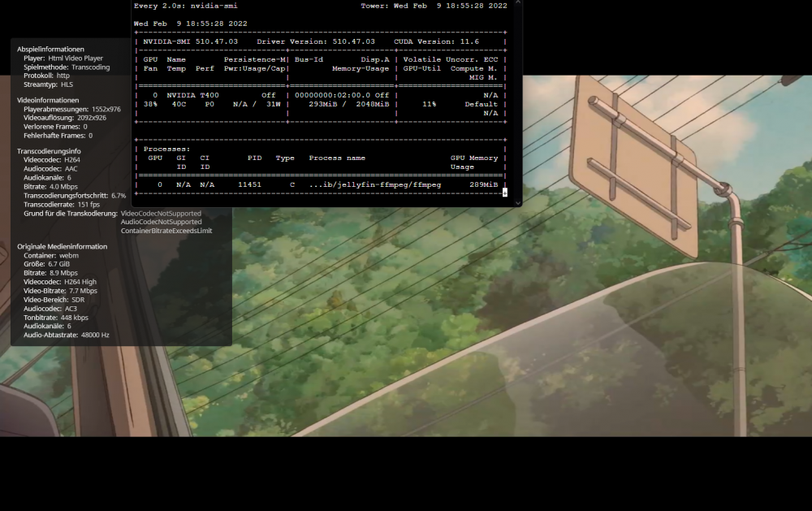
Task: Click 'CUDA Version: 11.6' in terminal
Action: (x=436, y=41)
